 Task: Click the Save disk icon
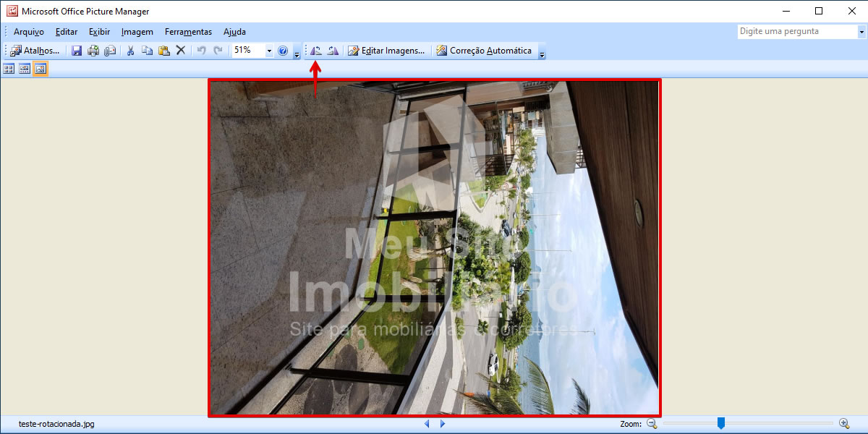point(76,51)
